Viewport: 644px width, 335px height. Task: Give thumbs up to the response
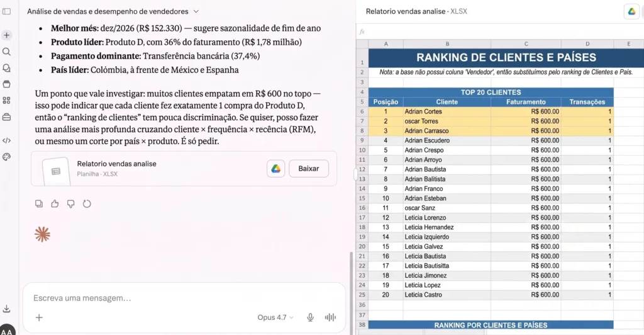click(x=55, y=204)
